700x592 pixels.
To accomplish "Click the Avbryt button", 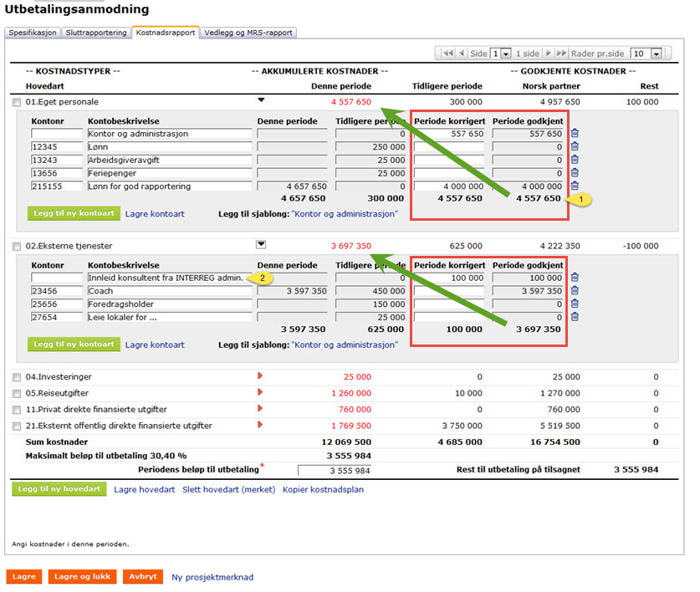I will [x=143, y=576].
